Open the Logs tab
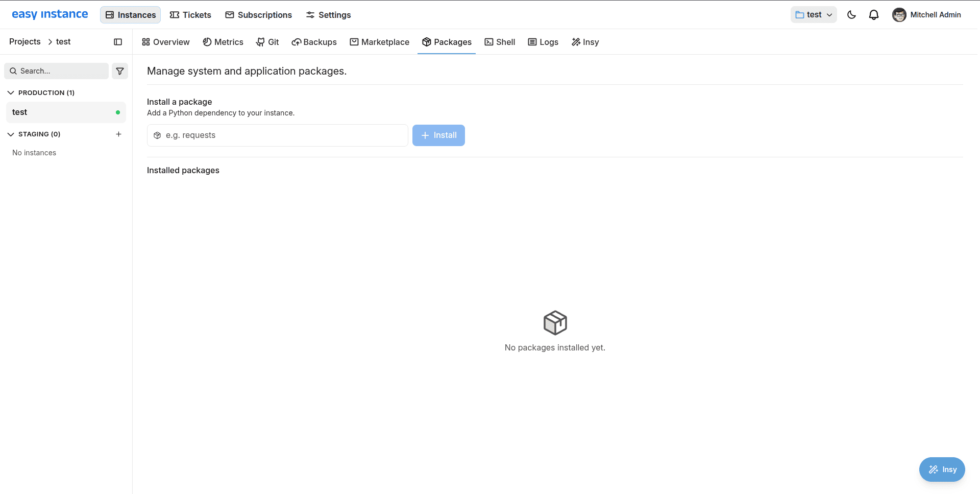Image resolution: width=980 pixels, height=494 pixels. (x=543, y=42)
